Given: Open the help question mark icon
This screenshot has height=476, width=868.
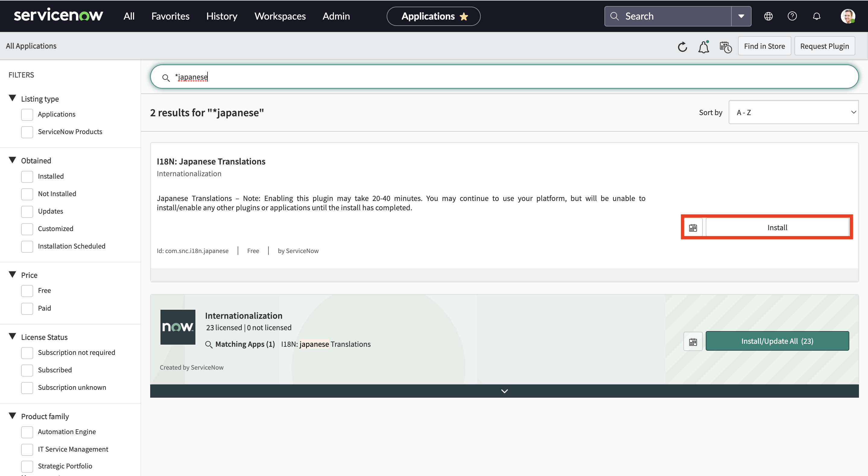Looking at the screenshot, I should tap(792, 16).
